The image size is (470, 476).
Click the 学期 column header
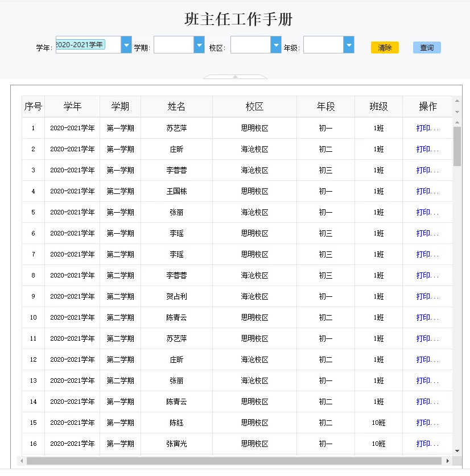(120, 106)
